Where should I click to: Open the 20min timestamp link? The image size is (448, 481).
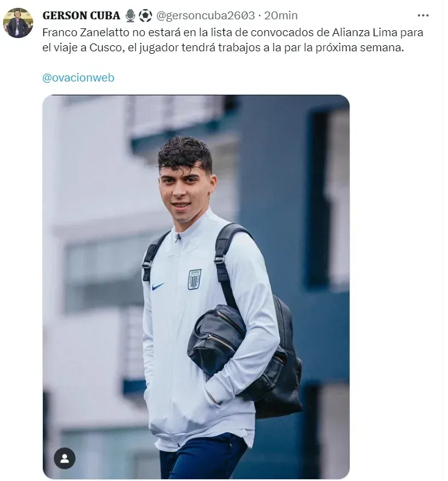[281, 15]
